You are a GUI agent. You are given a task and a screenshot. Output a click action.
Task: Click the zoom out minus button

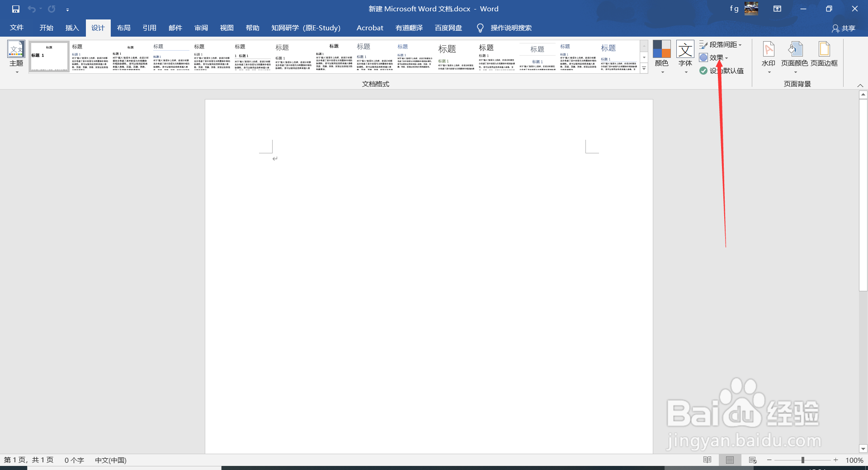[769, 460]
